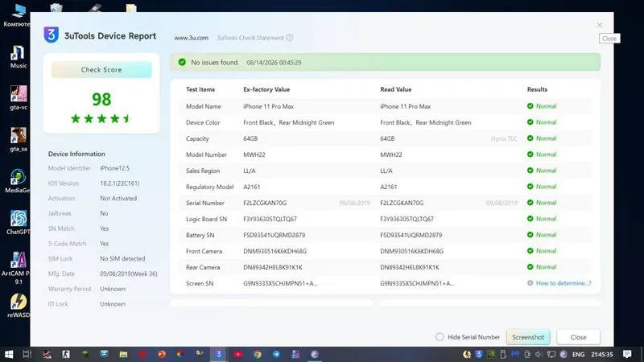
Task: Click the Normal check icon for Capacity
Action: (530, 138)
